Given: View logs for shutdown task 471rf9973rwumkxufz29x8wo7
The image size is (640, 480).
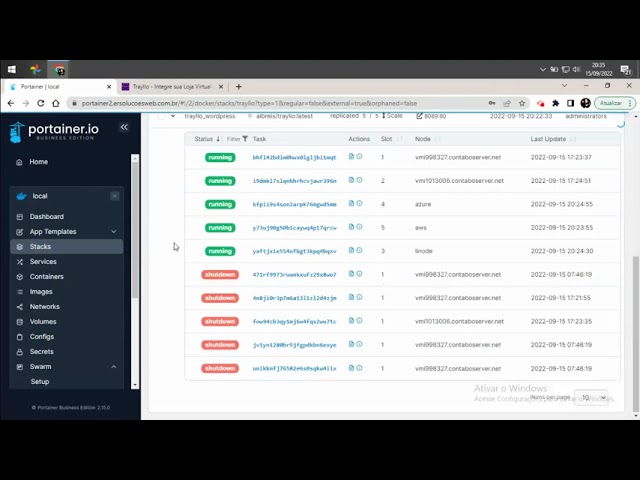Looking at the screenshot, I should click(351, 274).
